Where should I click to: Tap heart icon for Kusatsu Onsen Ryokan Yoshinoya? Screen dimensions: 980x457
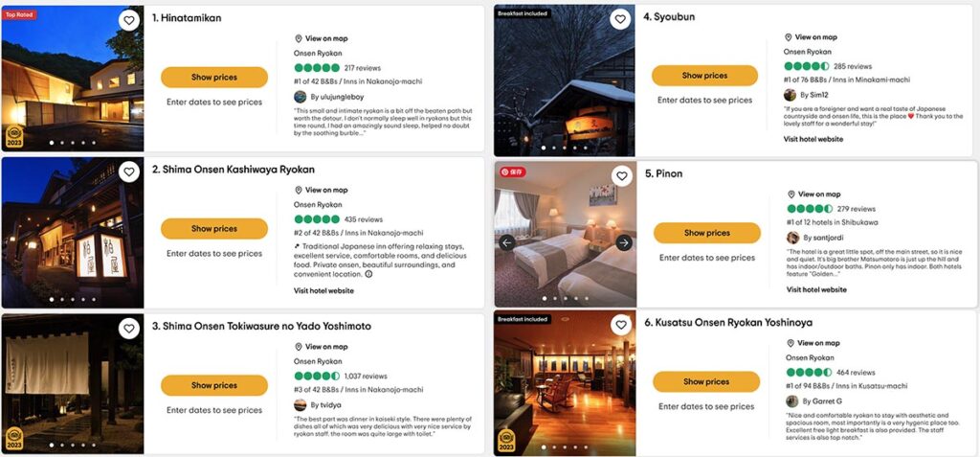pyautogui.click(x=620, y=325)
